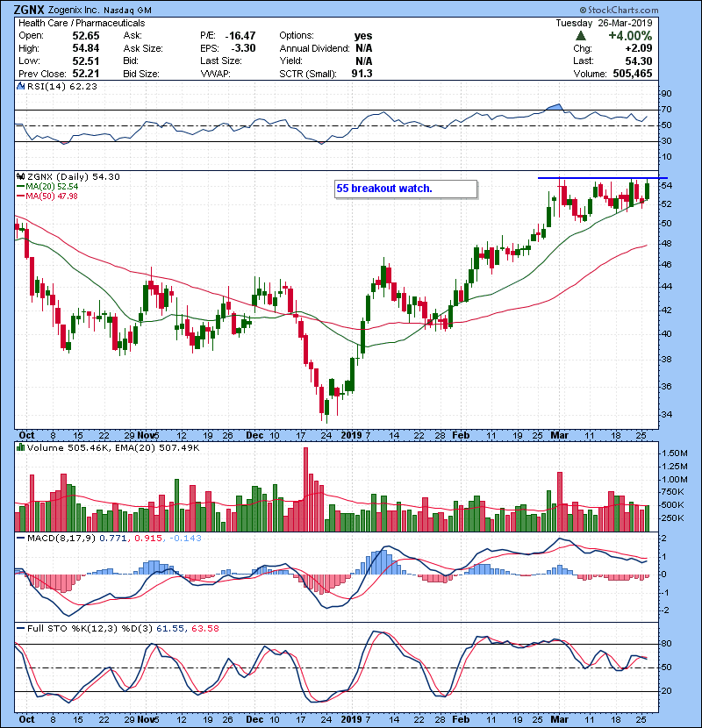The width and height of the screenshot is (702, 728).
Task: Click the ZGNX ticker symbol title
Action: click(29, 10)
